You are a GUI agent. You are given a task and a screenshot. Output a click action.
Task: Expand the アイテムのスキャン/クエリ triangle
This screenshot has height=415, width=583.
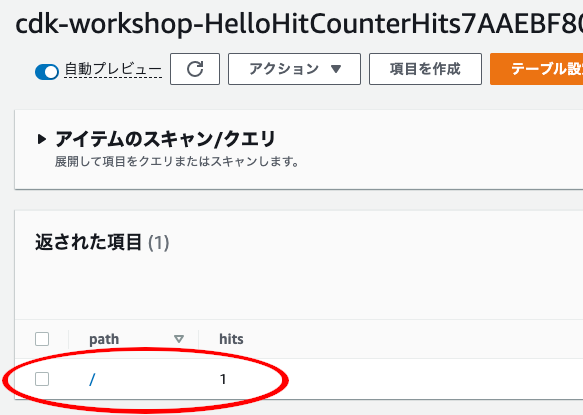click(x=42, y=139)
